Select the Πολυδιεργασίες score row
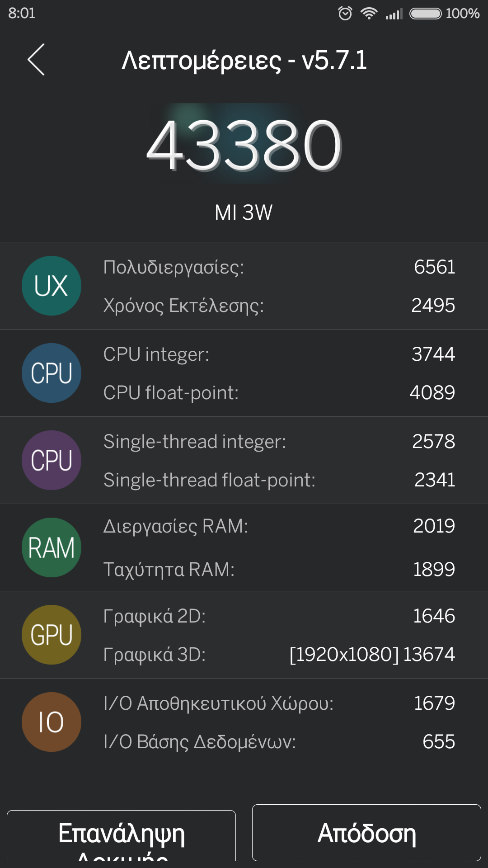The width and height of the screenshot is (488, 868). point(278,267)
